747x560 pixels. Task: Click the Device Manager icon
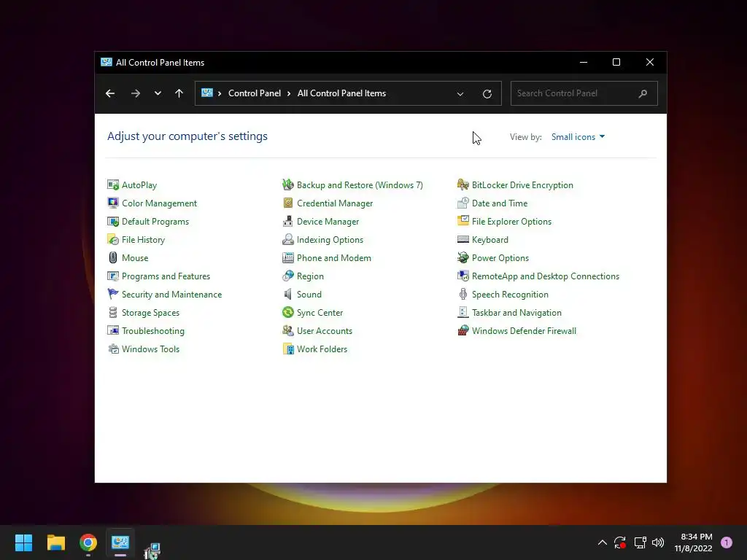287,222
